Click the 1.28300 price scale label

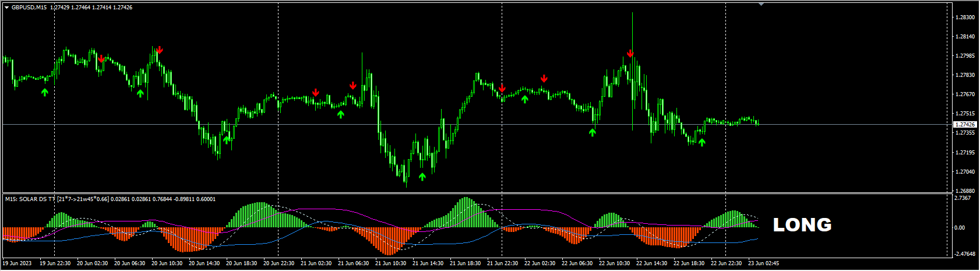point(965,17)
